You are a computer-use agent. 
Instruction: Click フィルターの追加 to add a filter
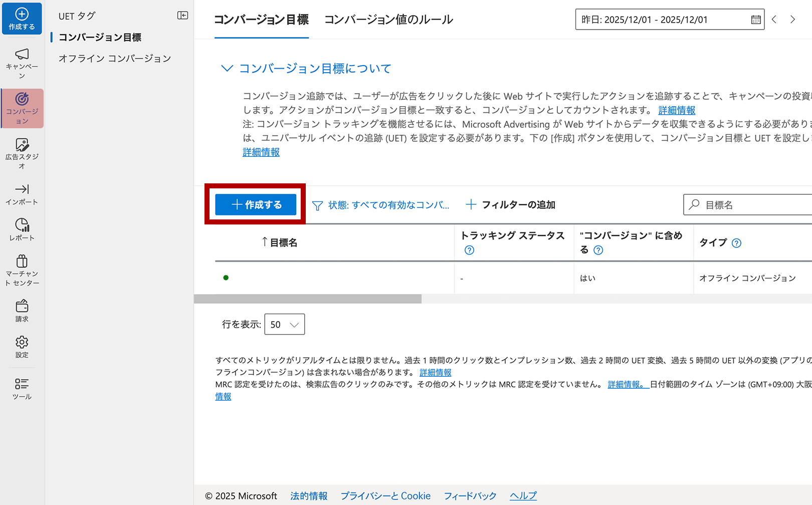[x=511, y=205]
